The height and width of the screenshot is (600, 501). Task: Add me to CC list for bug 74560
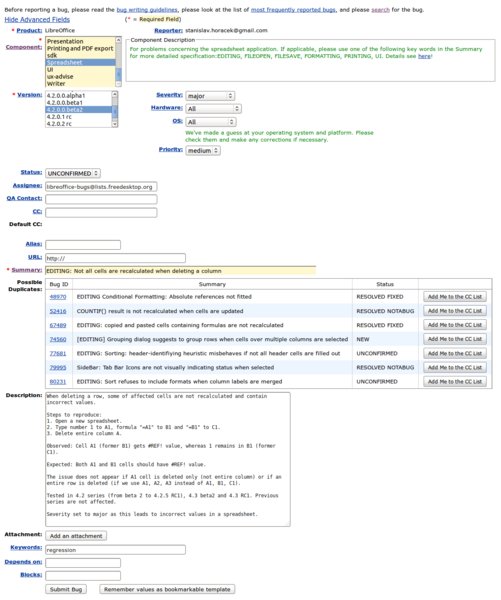point(455,339)
